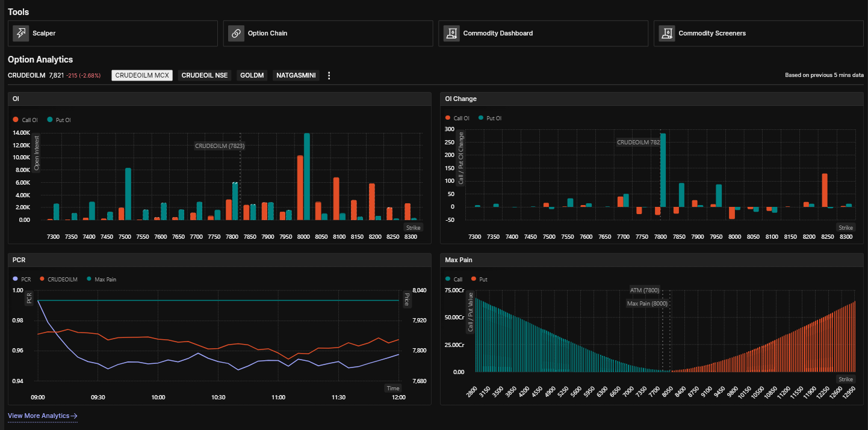Toggle Call OI legend in OI chart

click(x=25, y=120)
